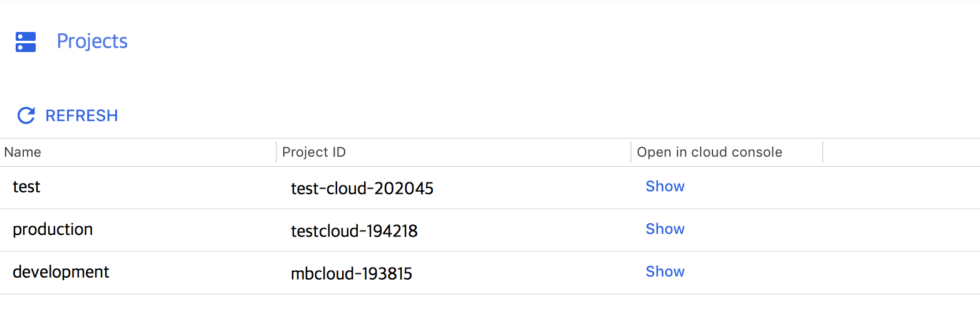Image resolution: width=980 pixels, height=336 pixels.
Task: Click divider between Name and Project ID columns
Action: [x=276, y=152]
